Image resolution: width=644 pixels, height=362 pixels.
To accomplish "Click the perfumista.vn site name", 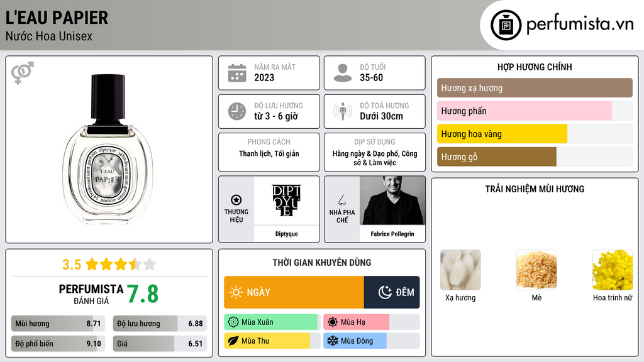I will (580, 25).
